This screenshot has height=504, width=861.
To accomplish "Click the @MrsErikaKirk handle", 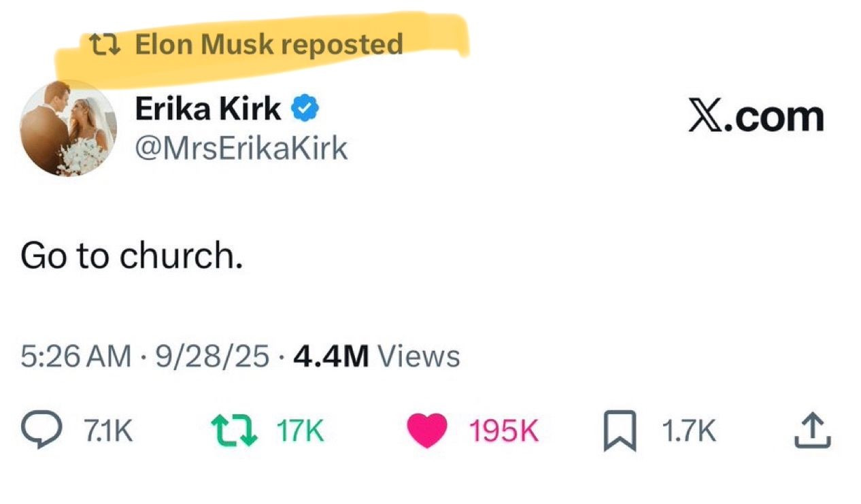I will 241,147.
